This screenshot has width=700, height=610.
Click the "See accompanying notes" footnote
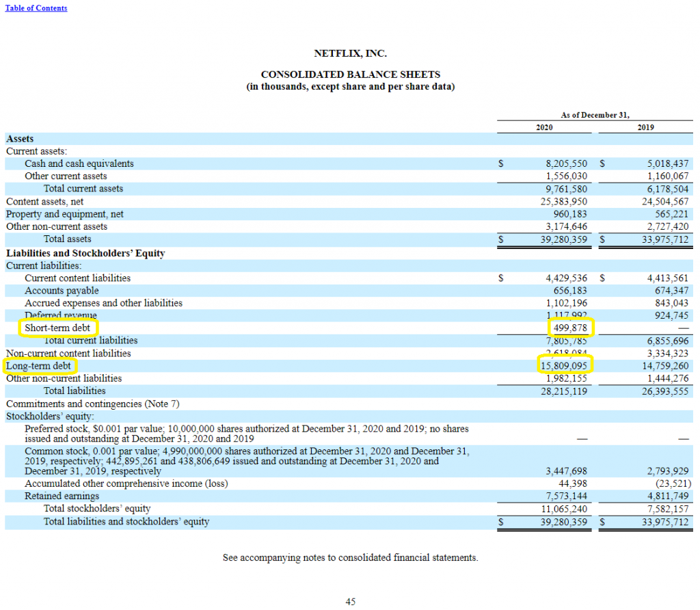[x=351, y=558]
